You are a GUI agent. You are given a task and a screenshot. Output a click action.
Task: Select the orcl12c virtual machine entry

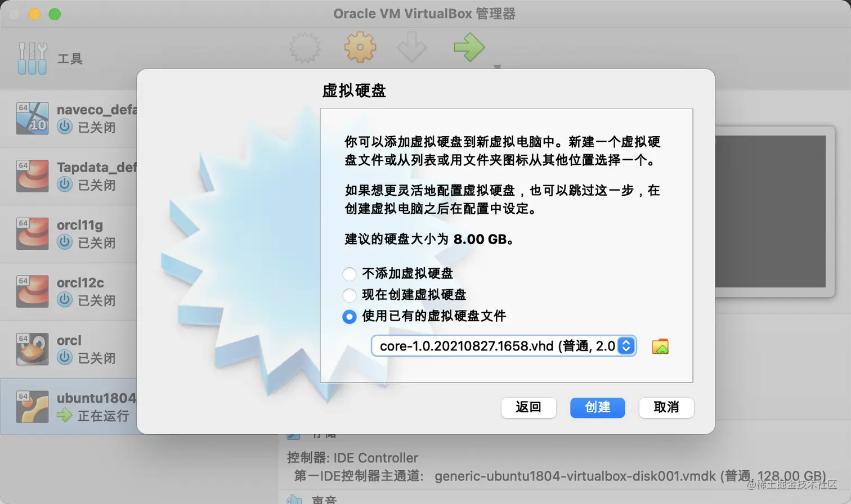click(x=69, y=291)
